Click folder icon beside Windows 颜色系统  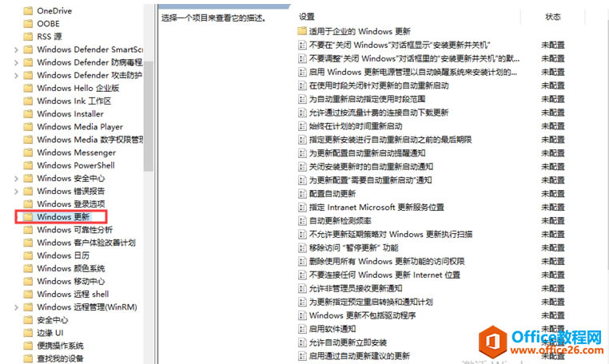click(28, 268)
